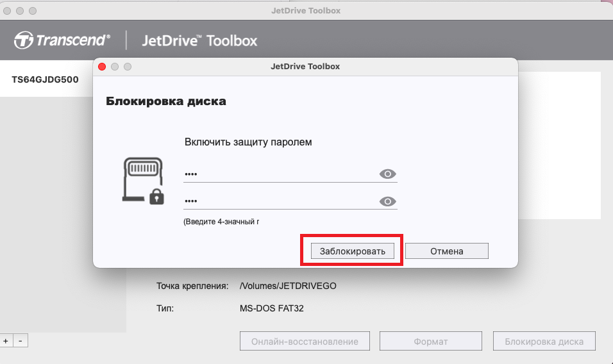Click the Блокировка диска dialog heading

[166, 101]
